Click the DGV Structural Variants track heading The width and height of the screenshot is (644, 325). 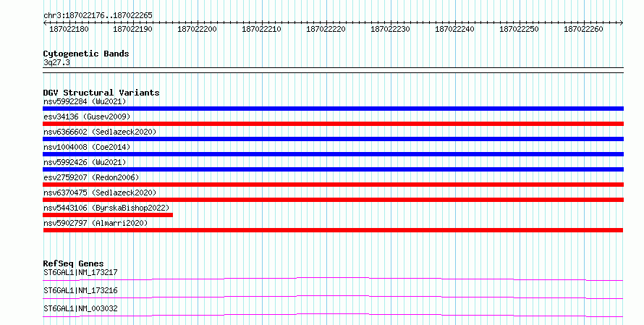[x=101, y=93]
